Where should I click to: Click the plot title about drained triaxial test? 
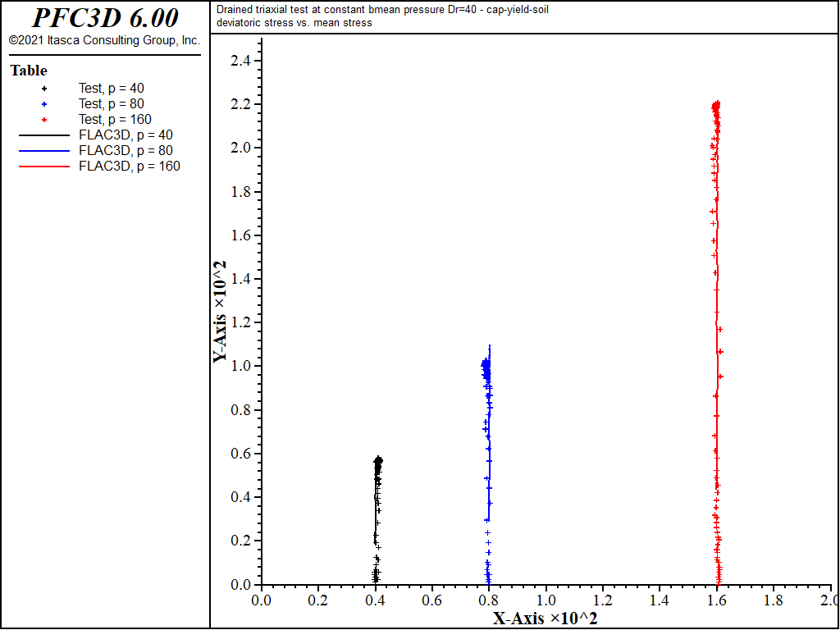(382, 10)
